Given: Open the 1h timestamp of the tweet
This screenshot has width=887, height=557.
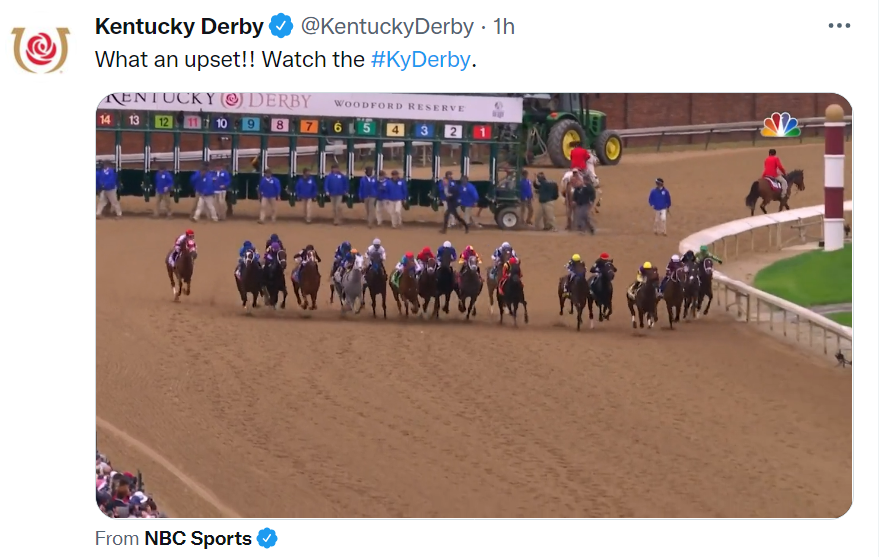Looking at the screenshot, I should click(503, 26).
